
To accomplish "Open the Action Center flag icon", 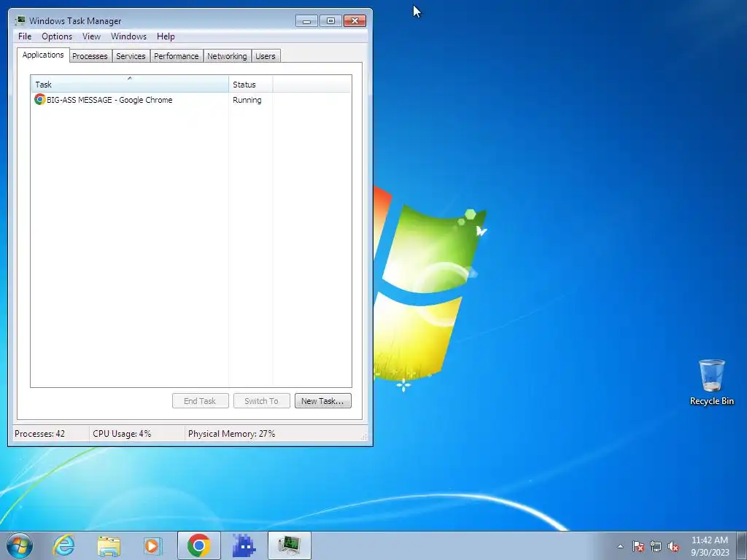I will [x=638, y=546].
